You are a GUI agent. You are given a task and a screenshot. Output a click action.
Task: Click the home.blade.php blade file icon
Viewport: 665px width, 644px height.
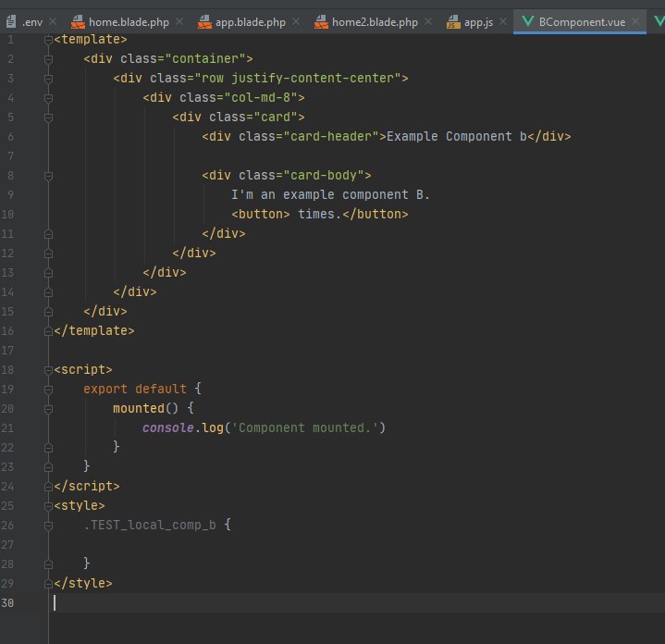coord(78,22)
